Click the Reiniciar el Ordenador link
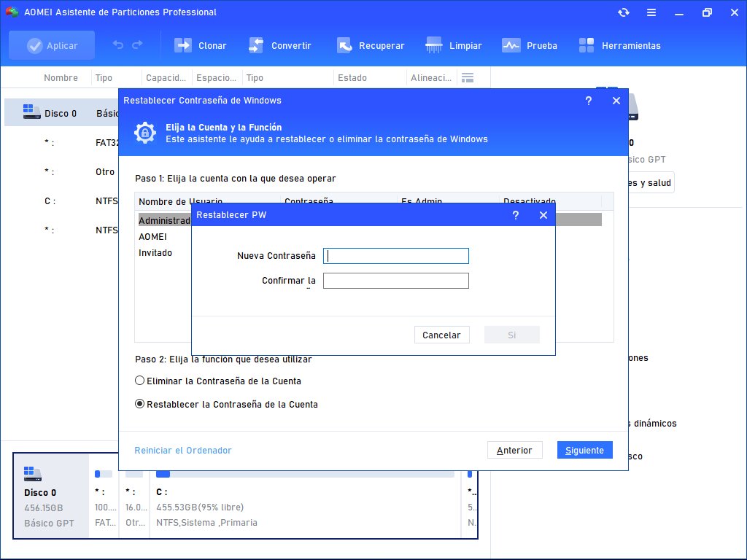This screenshot has width=747, height=560. [183, 450]
